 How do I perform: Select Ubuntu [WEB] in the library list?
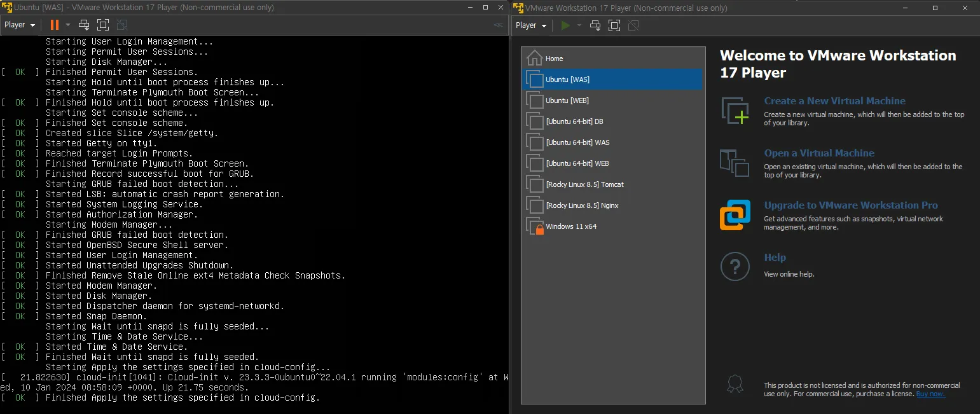567,100
